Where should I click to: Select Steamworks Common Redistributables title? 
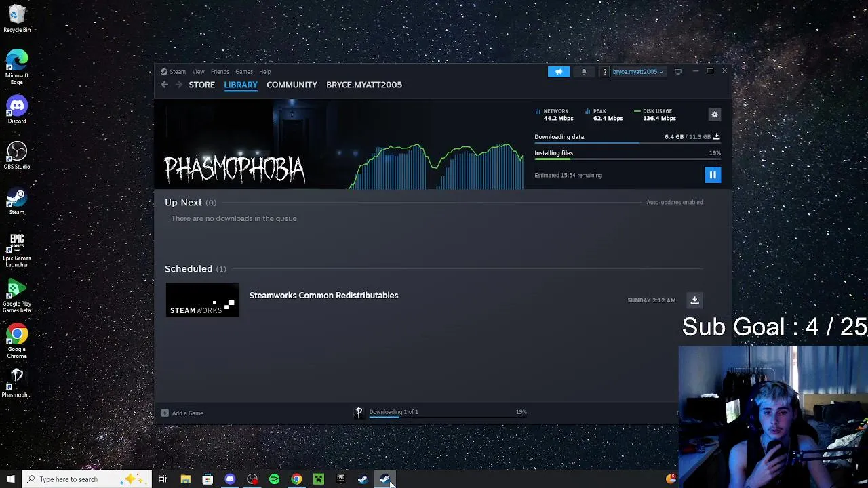323,296
